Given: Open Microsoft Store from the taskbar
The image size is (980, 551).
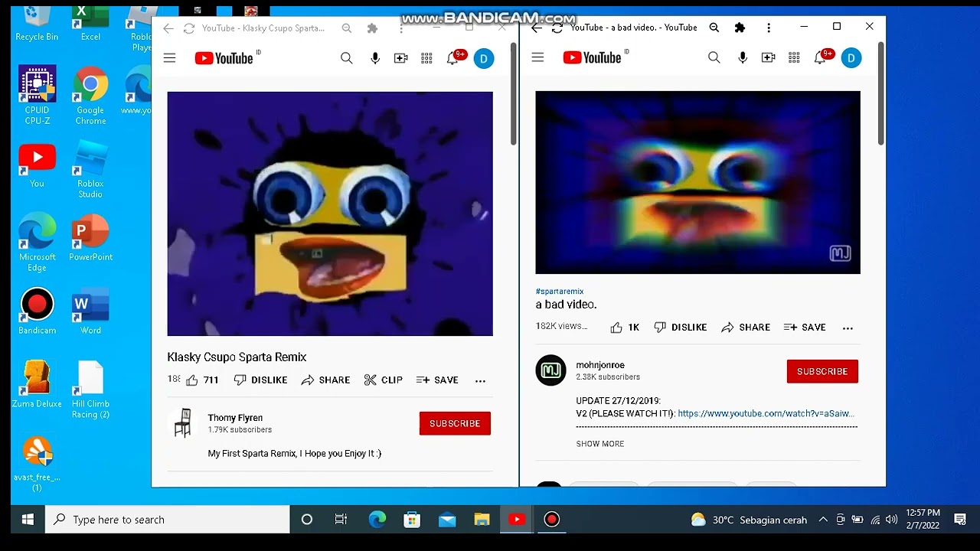Looking at the screenshot, I should 412,520.
